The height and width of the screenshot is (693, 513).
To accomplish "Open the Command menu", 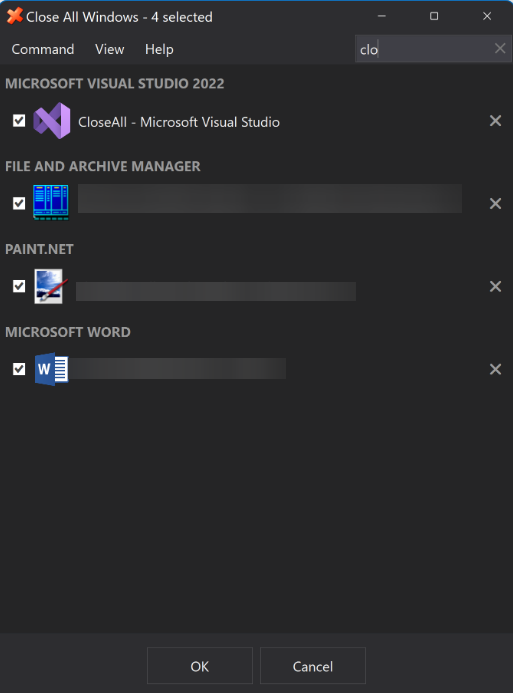I will pos(43,49).
